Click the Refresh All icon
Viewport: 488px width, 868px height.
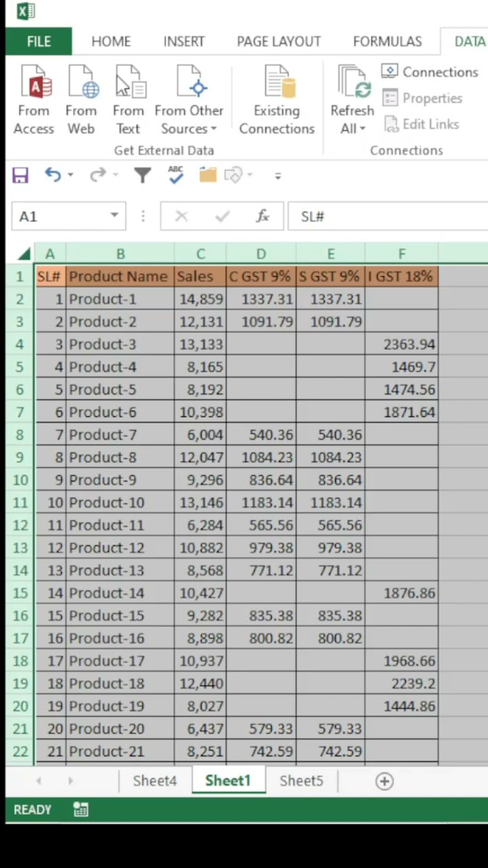click(353, 83)
